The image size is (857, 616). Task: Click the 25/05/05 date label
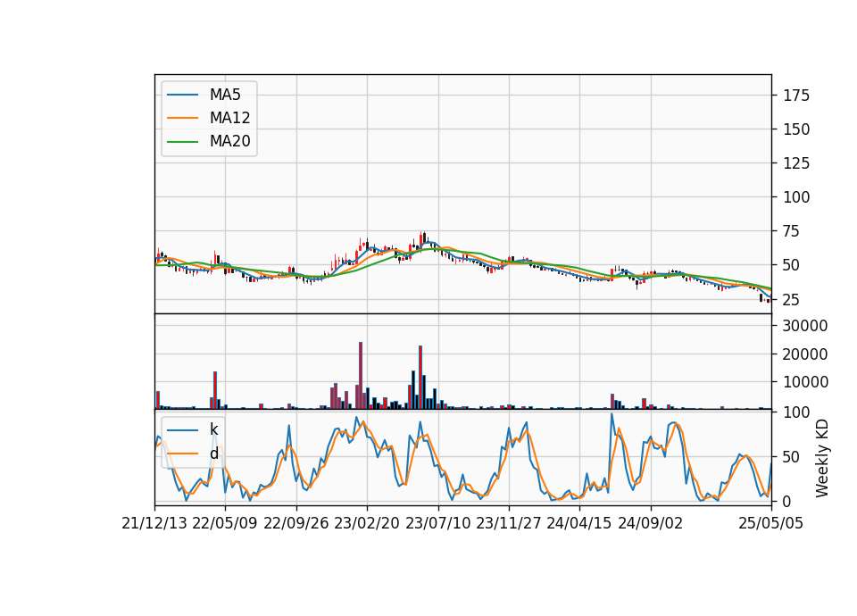770,523
